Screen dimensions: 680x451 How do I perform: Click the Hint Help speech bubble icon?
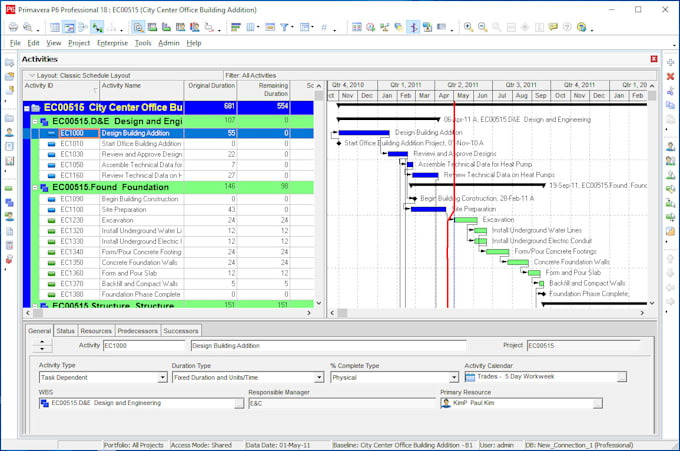tap(553, 27)
